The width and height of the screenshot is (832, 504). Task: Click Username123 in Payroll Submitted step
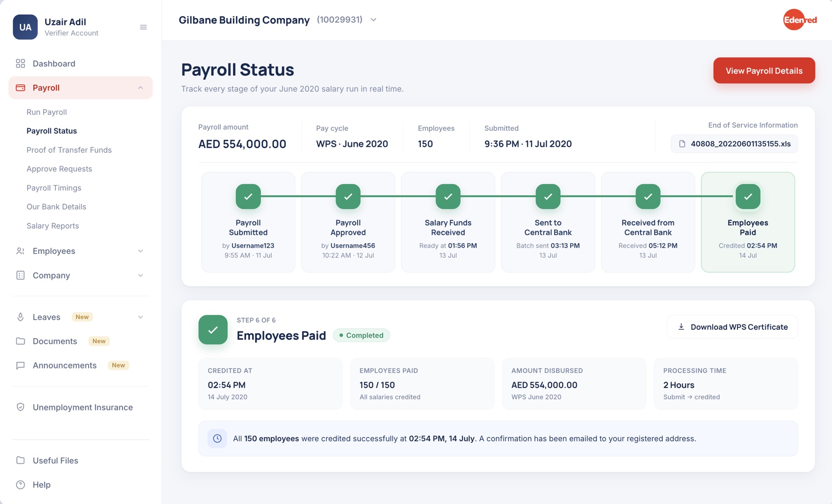pyautogui.click(x=253, y=246)
